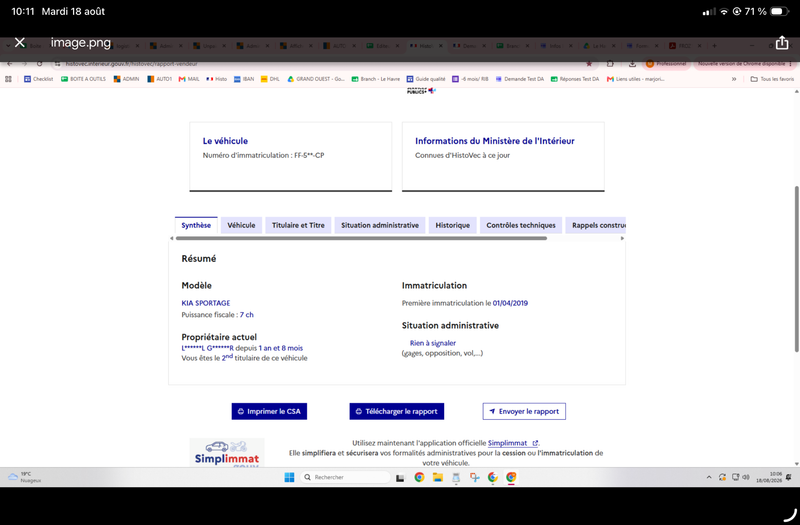Open the Titulaire et Titre tab
Screen dimensions: 800x525
click(298, 225)
